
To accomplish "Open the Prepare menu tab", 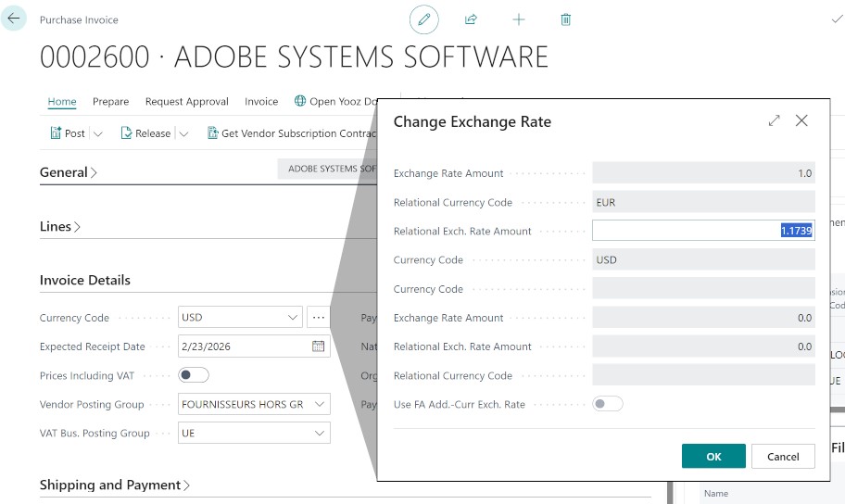I will (110, 102).
